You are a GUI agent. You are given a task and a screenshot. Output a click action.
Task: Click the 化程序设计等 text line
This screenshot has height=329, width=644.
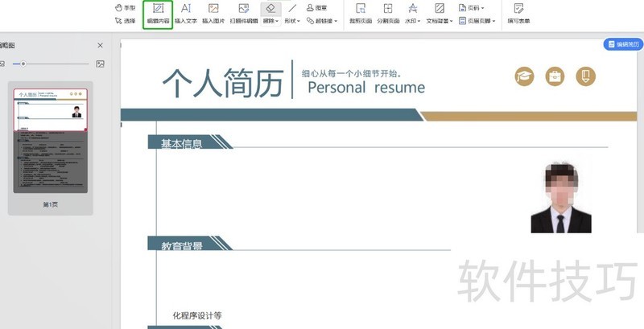pyautogui.click(x=197, y=315)
